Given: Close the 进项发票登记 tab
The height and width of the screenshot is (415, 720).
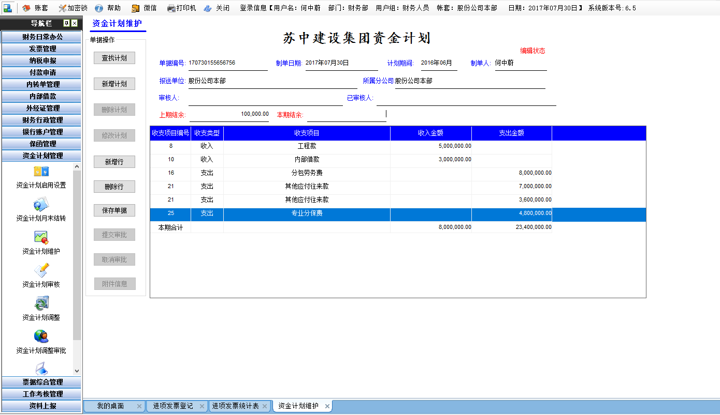Looking at the screenshot, I should pos(202,406).
